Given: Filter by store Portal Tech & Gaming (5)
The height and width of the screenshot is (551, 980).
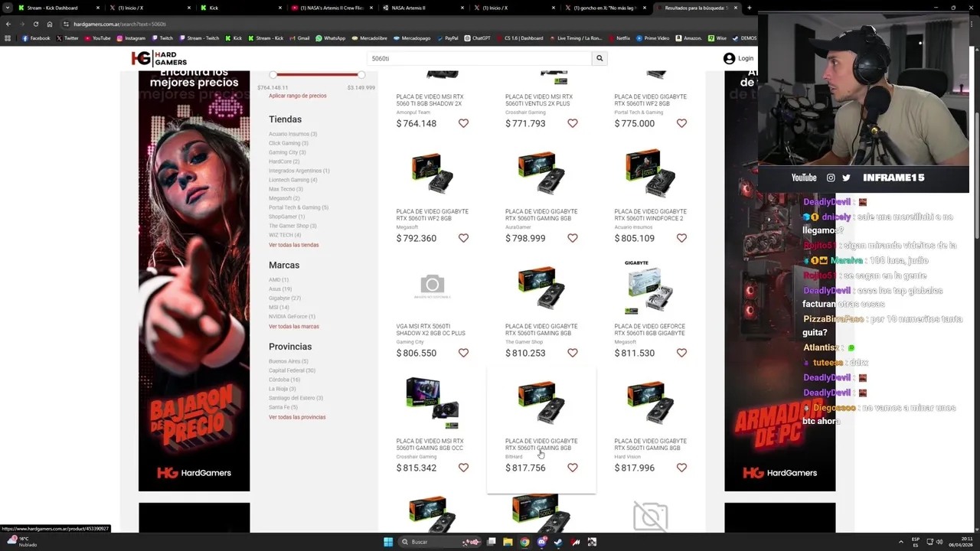Looking at the screenshot, I should point(299,207).
